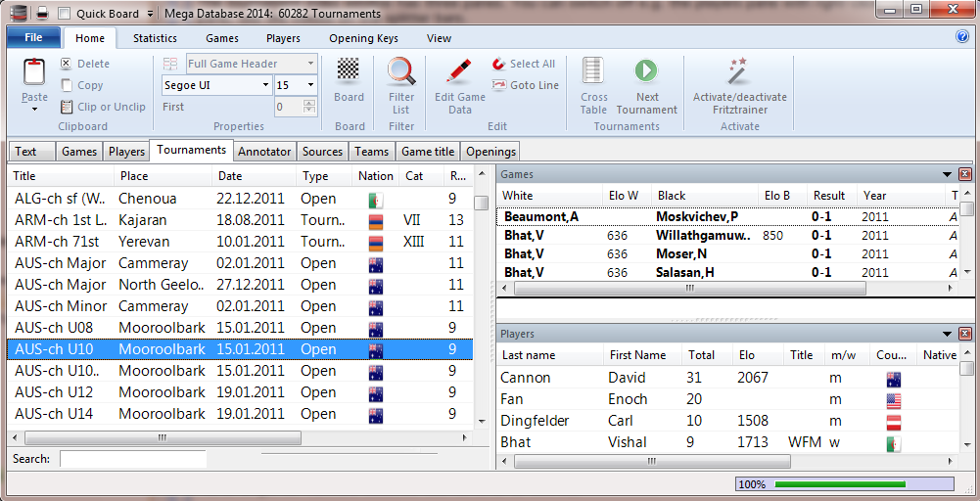Switch to the Players ribbon tab
980x501 pixels.
click(x=283, y=38)
